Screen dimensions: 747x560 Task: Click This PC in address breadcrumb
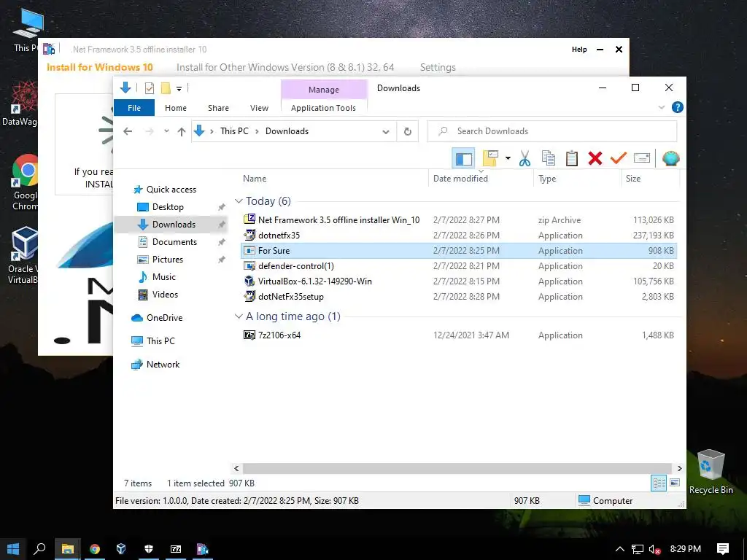click(234, 131)
